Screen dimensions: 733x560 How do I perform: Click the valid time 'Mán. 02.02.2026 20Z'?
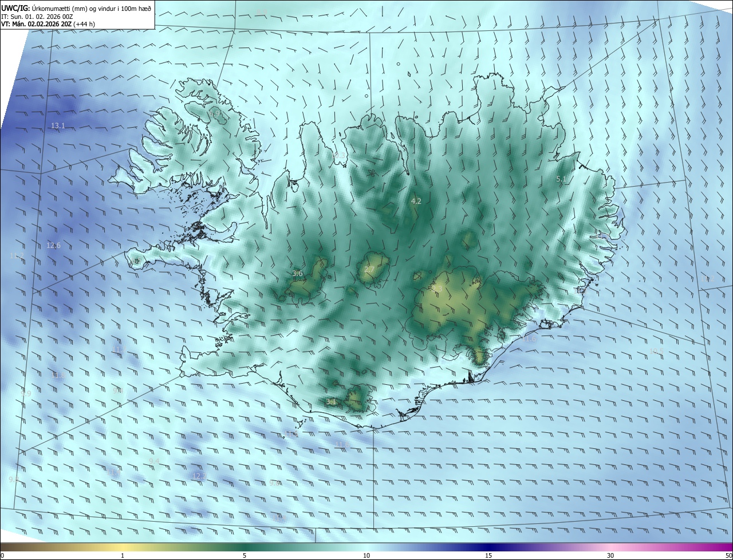tap(41, 24)
